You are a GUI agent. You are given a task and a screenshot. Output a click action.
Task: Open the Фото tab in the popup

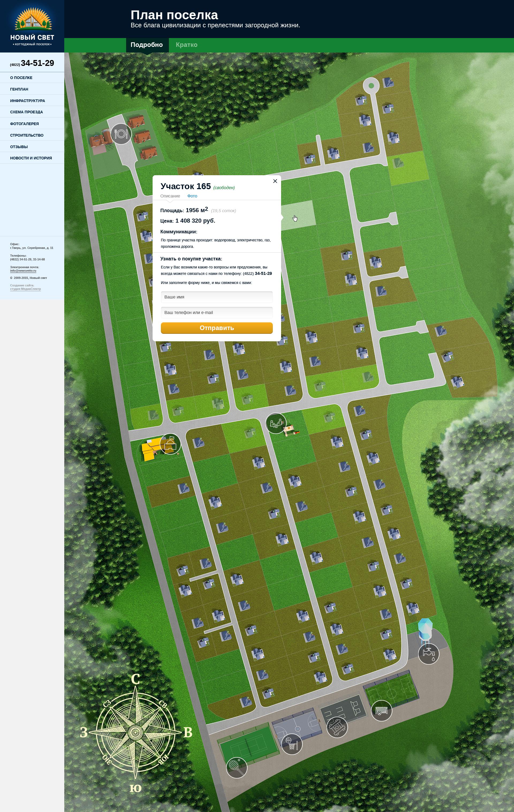pos(192,196)
